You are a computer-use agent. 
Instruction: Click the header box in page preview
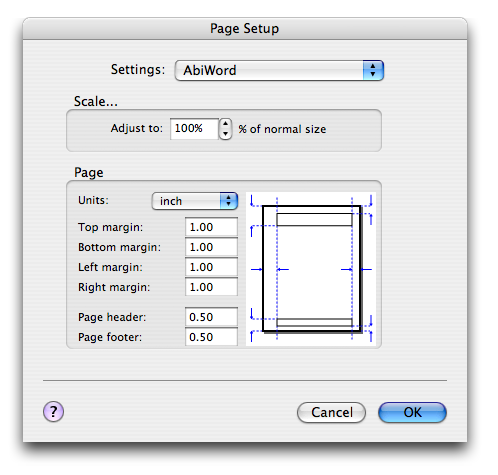pos(314,220)
